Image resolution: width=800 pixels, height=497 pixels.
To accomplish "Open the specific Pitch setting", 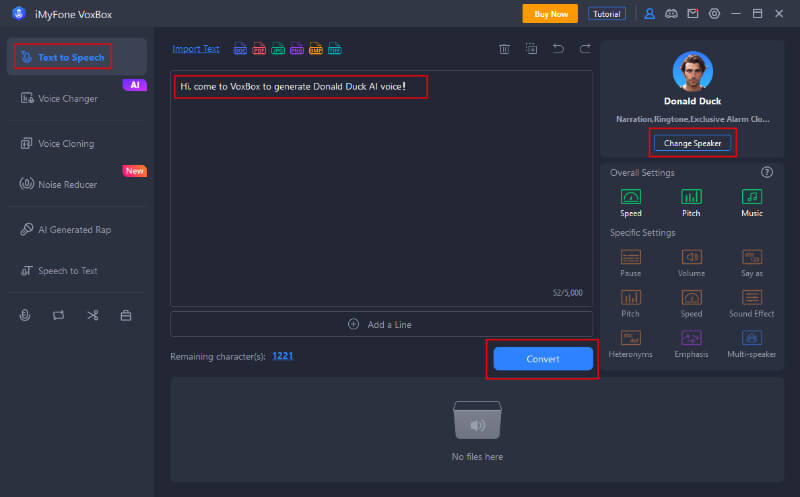I will tap(631, 303).
